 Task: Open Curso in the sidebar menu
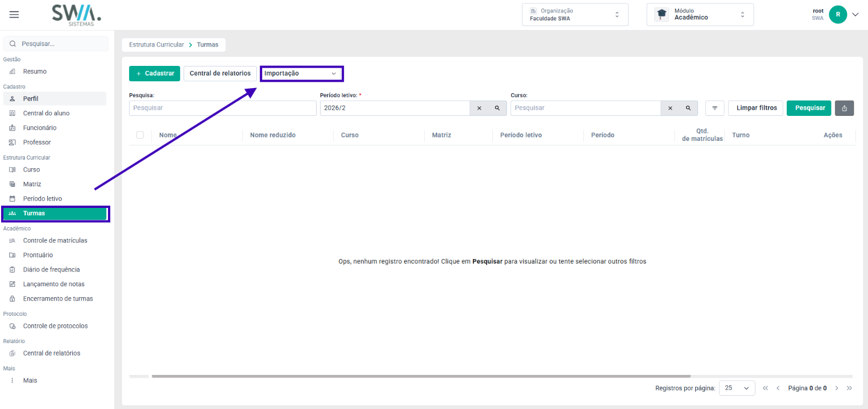pos(55,170)
